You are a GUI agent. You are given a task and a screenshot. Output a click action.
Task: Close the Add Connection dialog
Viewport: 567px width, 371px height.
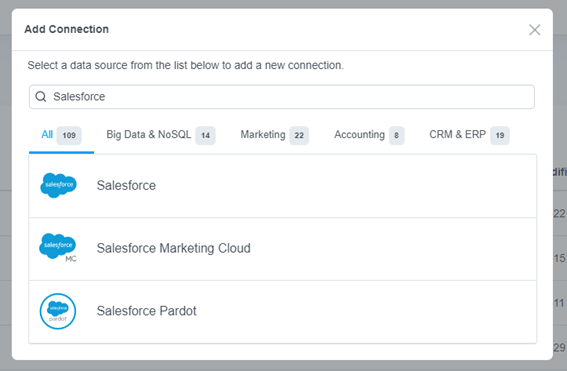[x=534, y=30]
